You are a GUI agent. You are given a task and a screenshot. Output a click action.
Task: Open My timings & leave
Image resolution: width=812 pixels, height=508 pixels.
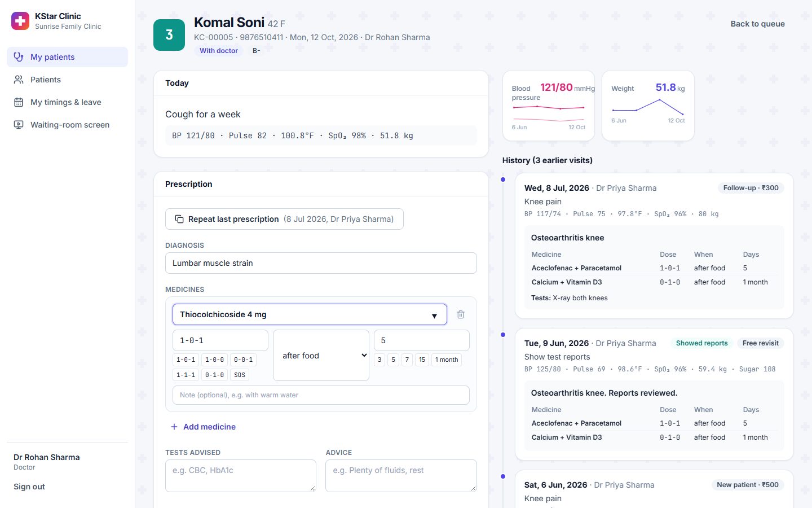coord(67,102)
